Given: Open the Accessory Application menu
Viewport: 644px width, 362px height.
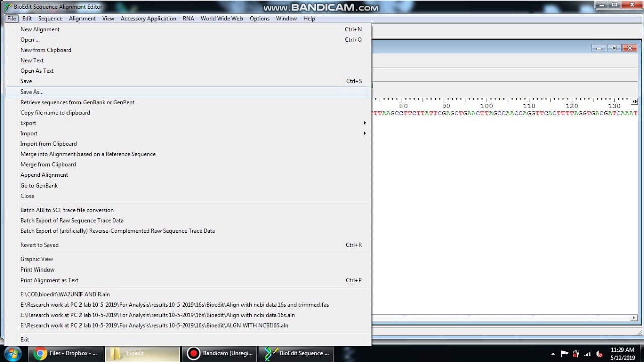Looking at the screenshot, I should tap(148, 18).
